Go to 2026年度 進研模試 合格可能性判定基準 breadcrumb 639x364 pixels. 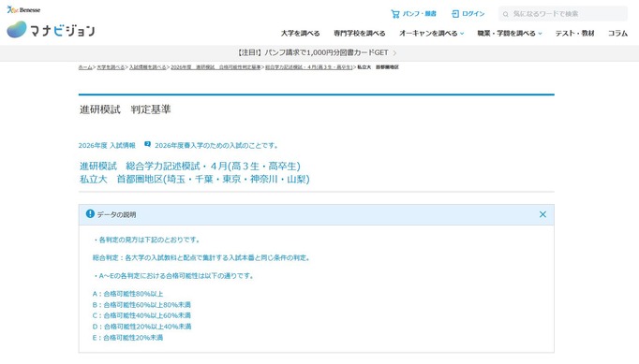point(215,67)
